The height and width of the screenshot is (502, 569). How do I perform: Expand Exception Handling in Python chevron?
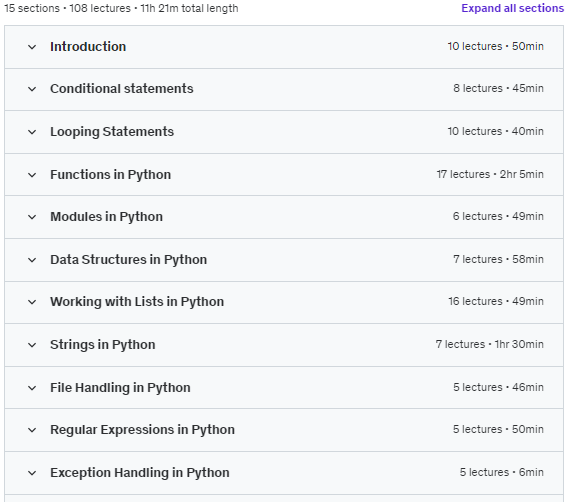click(32, 473)
